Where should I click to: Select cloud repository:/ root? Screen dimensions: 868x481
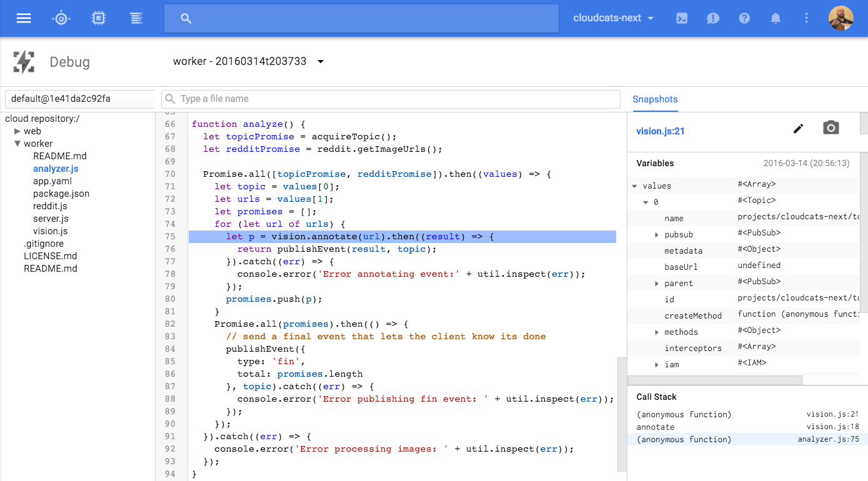click(42, 119)
